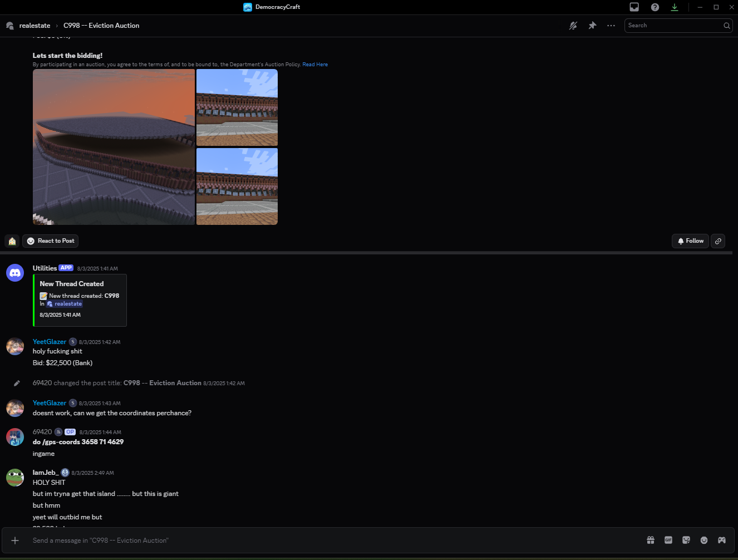Click the 69420 username at 1:44 AM

point(42,432)
